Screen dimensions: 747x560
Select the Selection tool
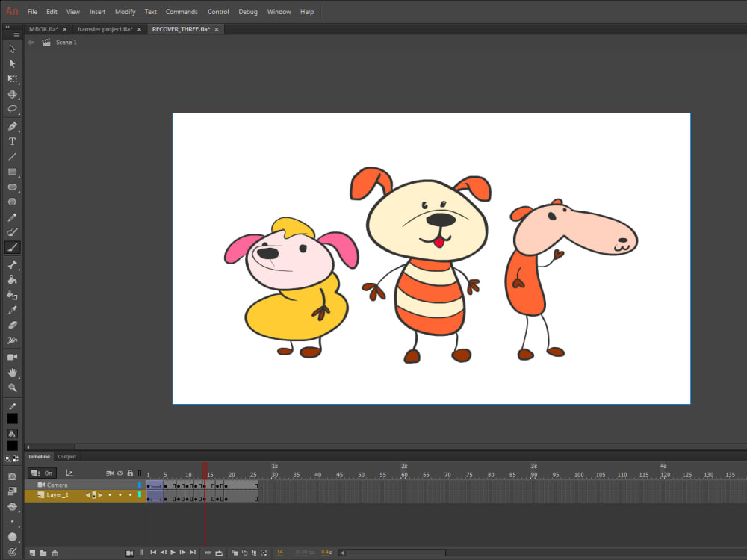[12, 48]
